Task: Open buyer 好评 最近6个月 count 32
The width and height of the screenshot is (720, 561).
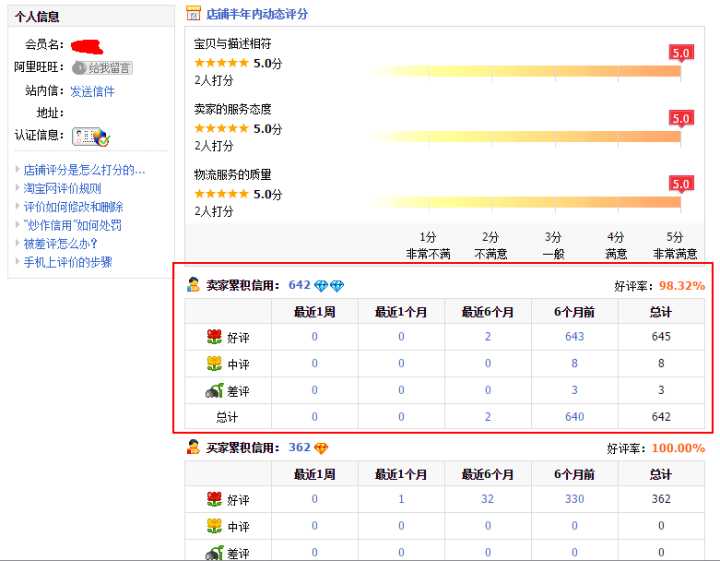Action: [488, 499]
